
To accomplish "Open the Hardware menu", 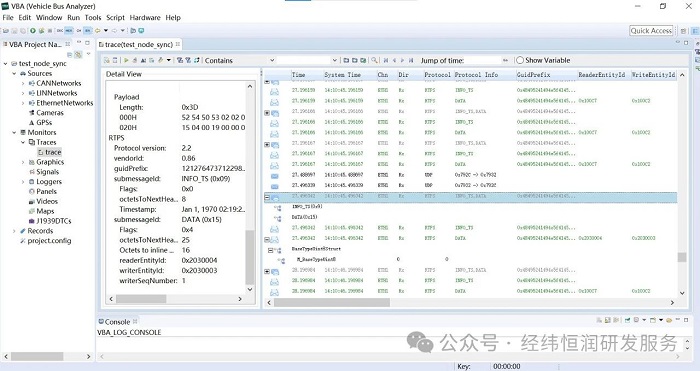I will coord(145,17).
